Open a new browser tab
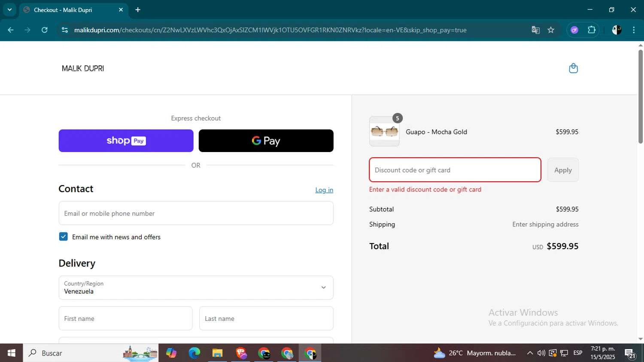Image resolution: width=644 pixels, height=362 pixels. tap(138, 9)
